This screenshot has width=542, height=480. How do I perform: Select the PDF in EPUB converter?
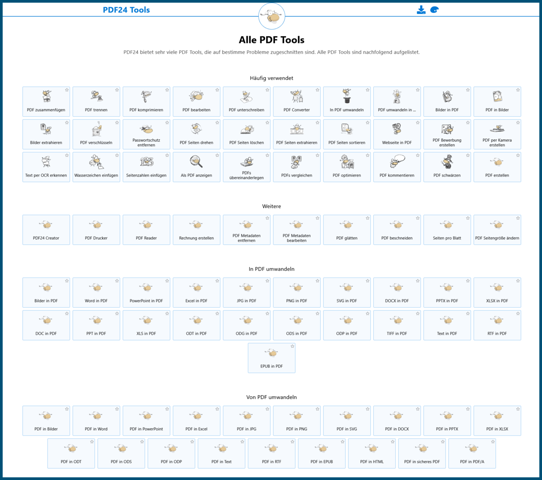(322, 453)
